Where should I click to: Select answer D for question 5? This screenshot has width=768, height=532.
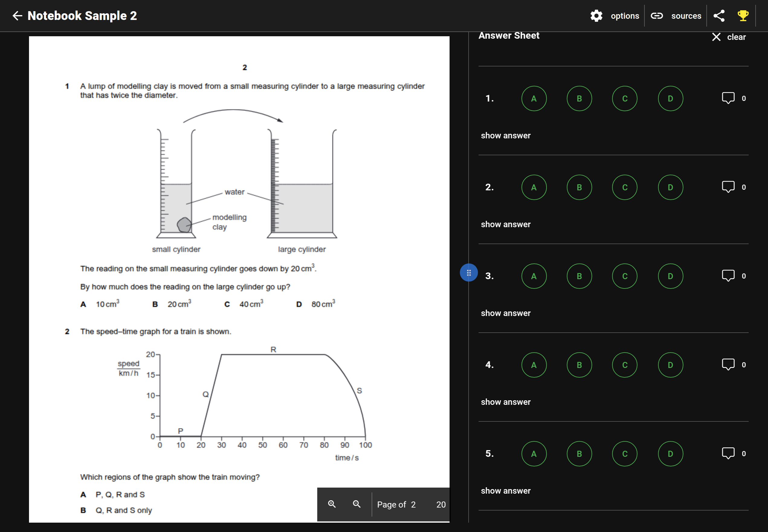click(x=670, y=454)
